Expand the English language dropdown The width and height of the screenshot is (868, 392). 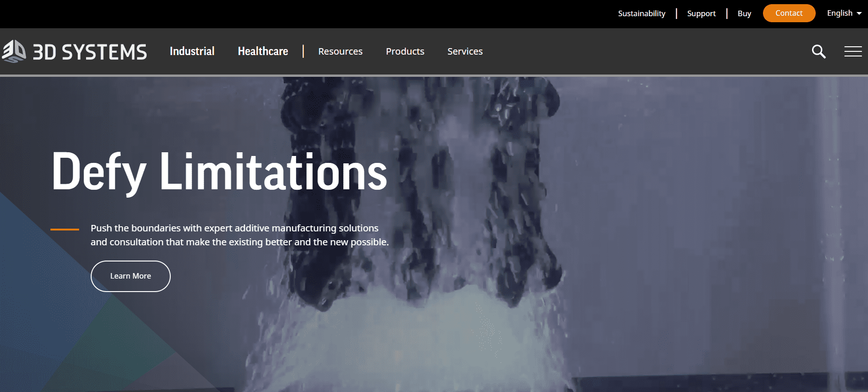click(844, 13)
